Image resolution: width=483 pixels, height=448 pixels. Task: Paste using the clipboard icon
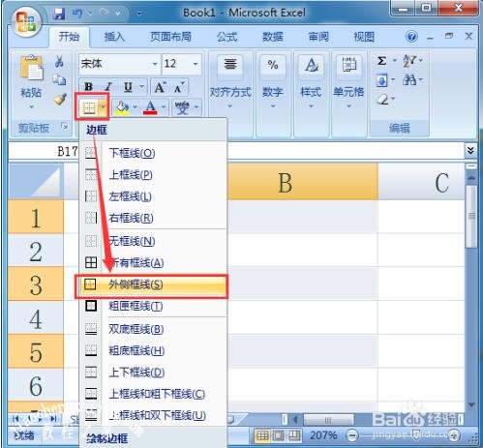coord(31,68)
